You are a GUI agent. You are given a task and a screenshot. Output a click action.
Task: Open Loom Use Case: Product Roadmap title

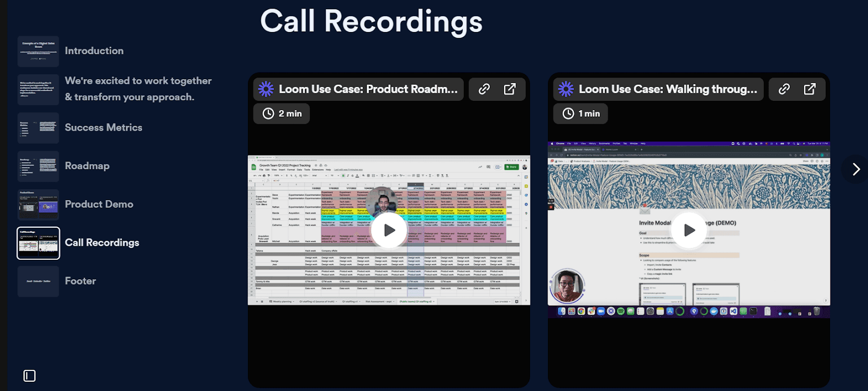pos(368,89)
